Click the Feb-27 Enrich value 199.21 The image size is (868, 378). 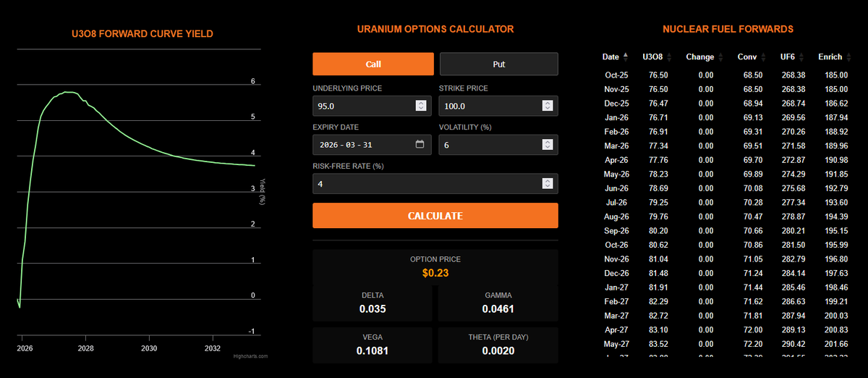(835, 302)
